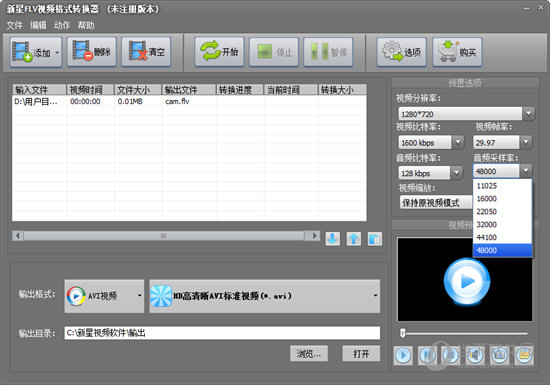The image size is (550, 385).
Task: Click the 购买 purchase button
Action: 457,52
